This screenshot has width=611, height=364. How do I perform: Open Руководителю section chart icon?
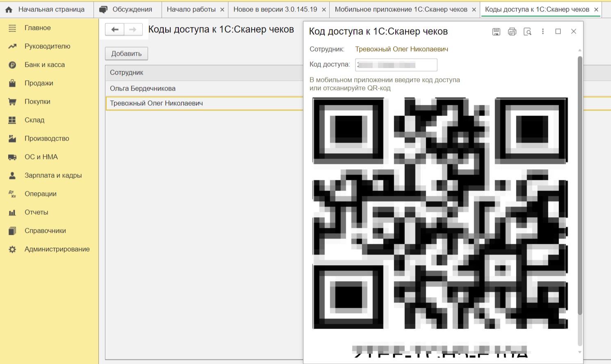pyautogui.click(x=12, y=46)
